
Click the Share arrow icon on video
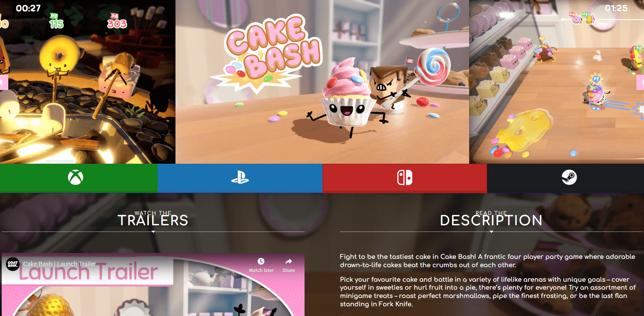coord(289,261)
